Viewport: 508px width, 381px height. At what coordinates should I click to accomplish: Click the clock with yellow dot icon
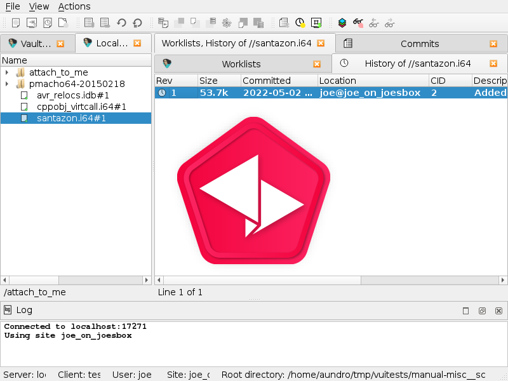point(300,23)
